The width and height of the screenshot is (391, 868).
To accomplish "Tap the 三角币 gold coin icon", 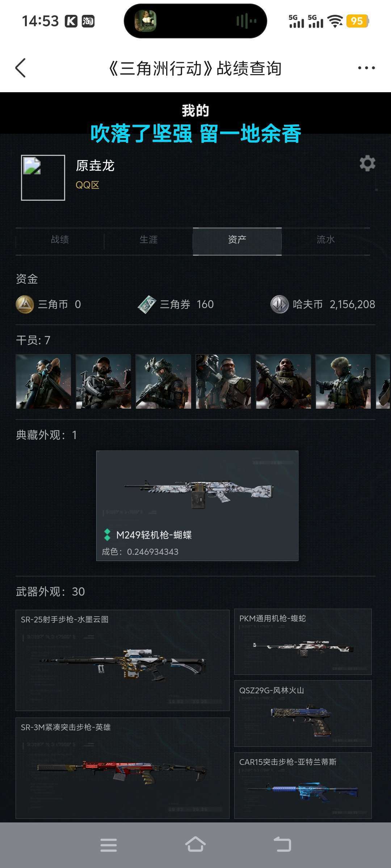I will tap(25, 304).
